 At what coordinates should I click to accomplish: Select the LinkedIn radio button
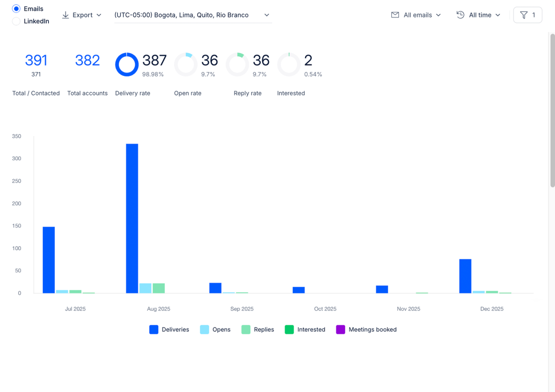[16, 21]
